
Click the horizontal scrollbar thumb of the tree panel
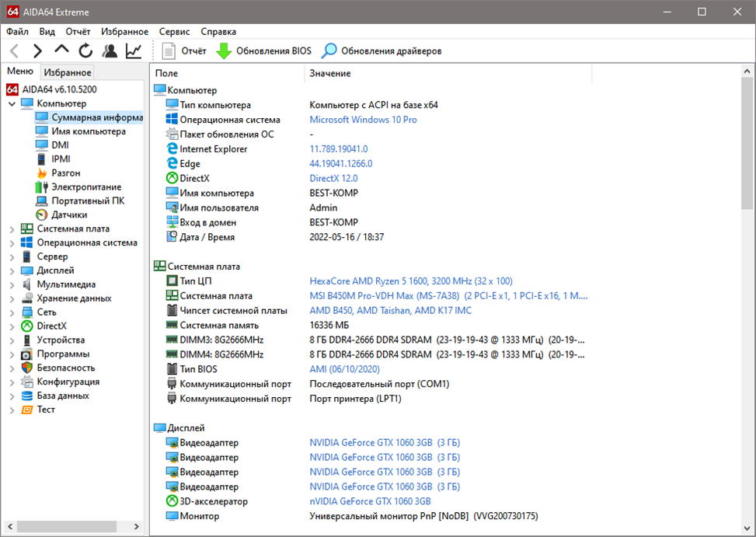point(67,526)
